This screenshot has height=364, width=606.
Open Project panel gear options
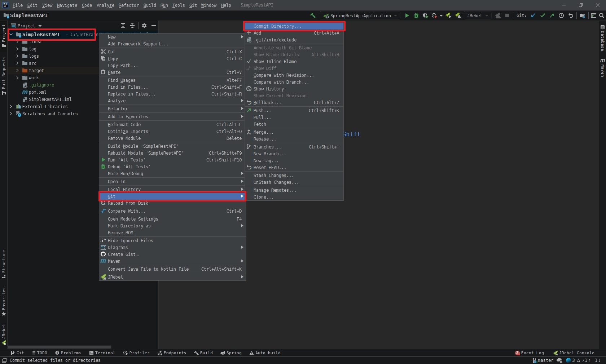click(144, 26)
